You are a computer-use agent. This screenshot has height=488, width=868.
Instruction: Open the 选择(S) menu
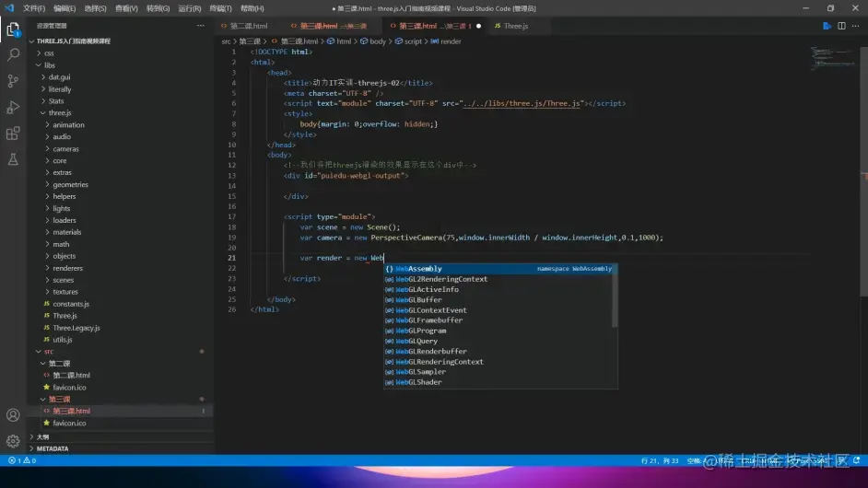point(95,8)
